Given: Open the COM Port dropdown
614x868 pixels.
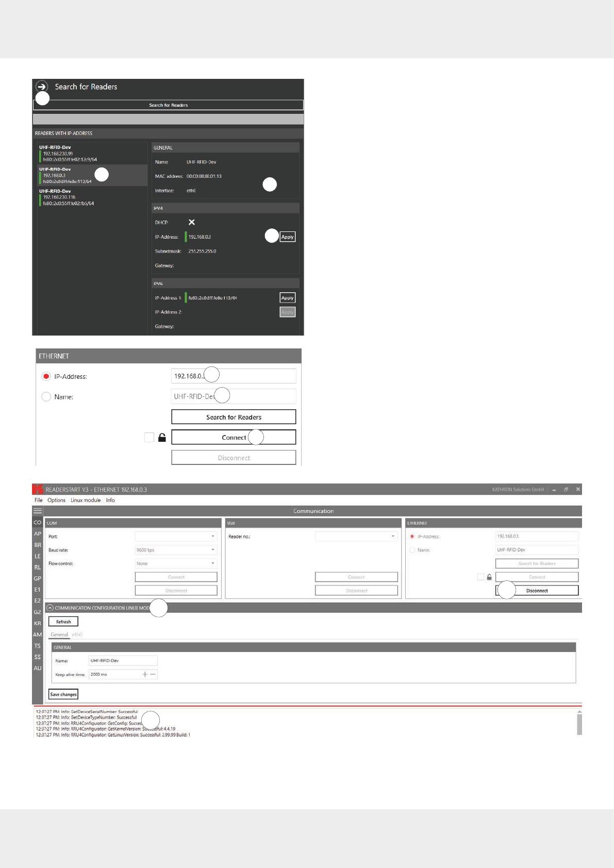Looking at the screenshot, I should [x=176, y=537].
